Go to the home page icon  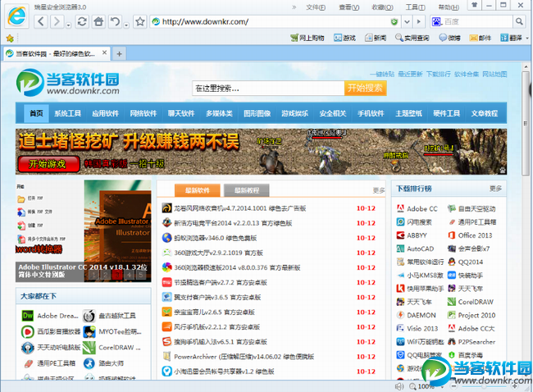pos(98,22)
